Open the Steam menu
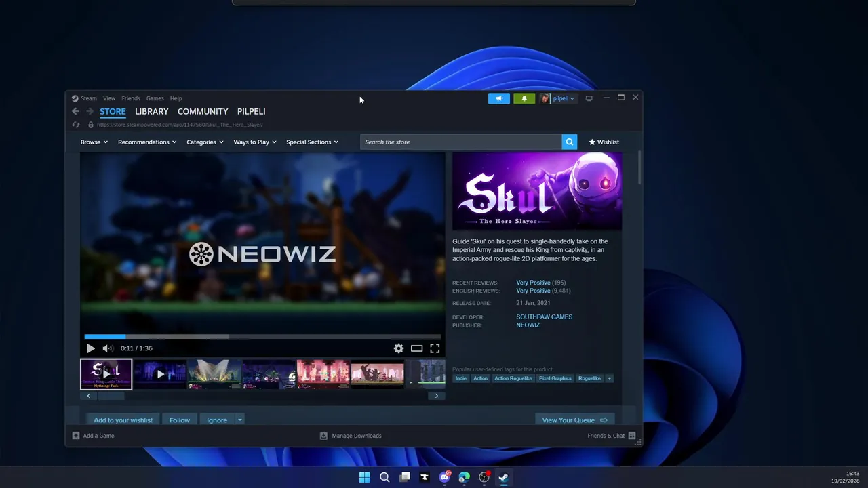The width and height of the screenshot is (868, 488). pyautogui.click(x=89, y=98)
